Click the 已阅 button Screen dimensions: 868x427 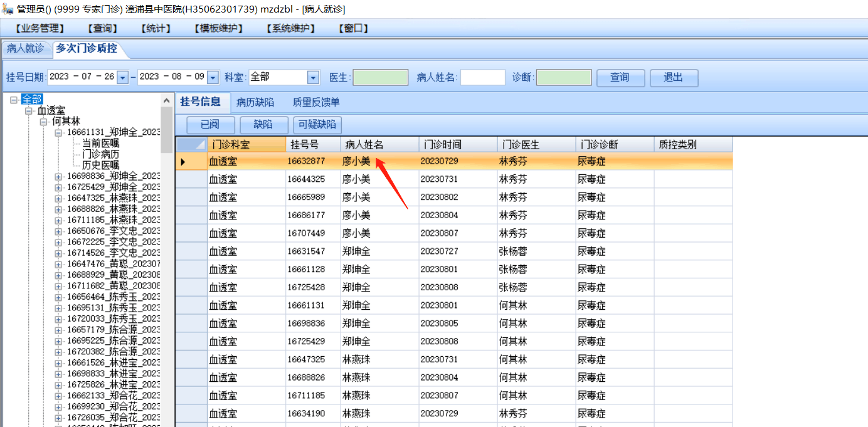(209, 125)
